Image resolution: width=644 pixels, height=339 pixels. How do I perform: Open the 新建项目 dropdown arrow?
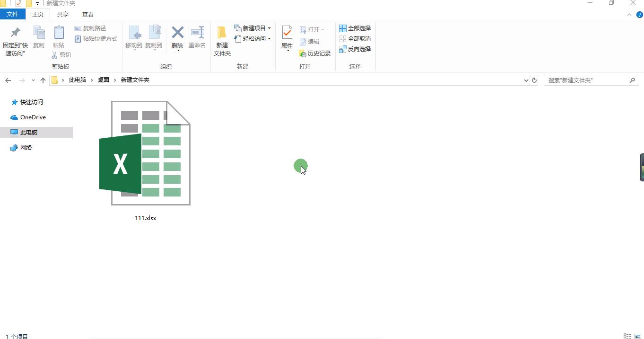coord(270,28)
